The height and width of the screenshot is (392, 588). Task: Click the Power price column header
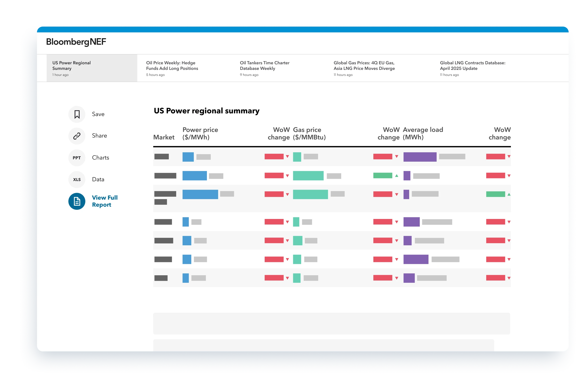pyautogui.click(x=200, y=133)
